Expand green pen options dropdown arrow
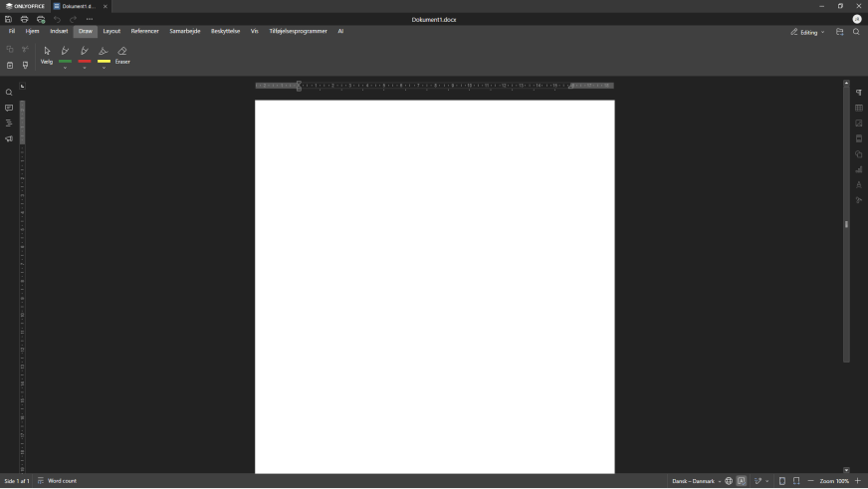Screen dimensions: 868x489 coord(66,68)
